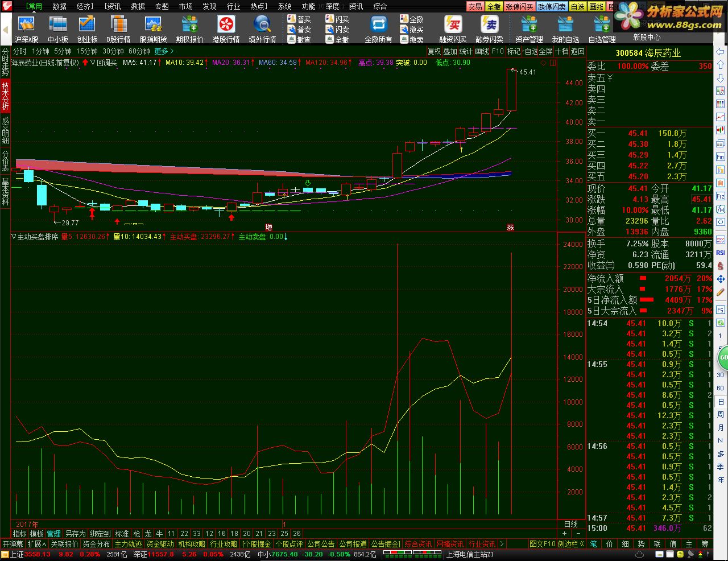Image resolution: width=728 pixels, height=561 pixels.
Task: Open the 公司公告 link in the bottom bar
Action: coord(321,544)
